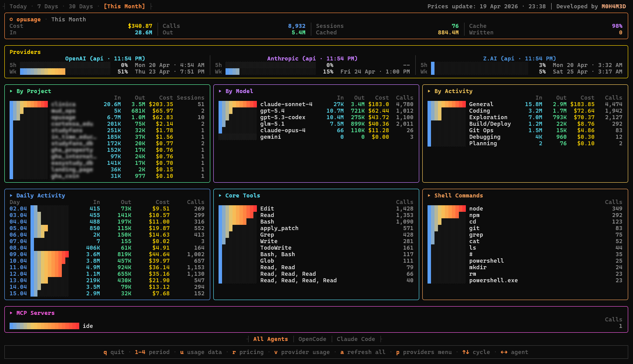Select the All Agents tab

270,339
